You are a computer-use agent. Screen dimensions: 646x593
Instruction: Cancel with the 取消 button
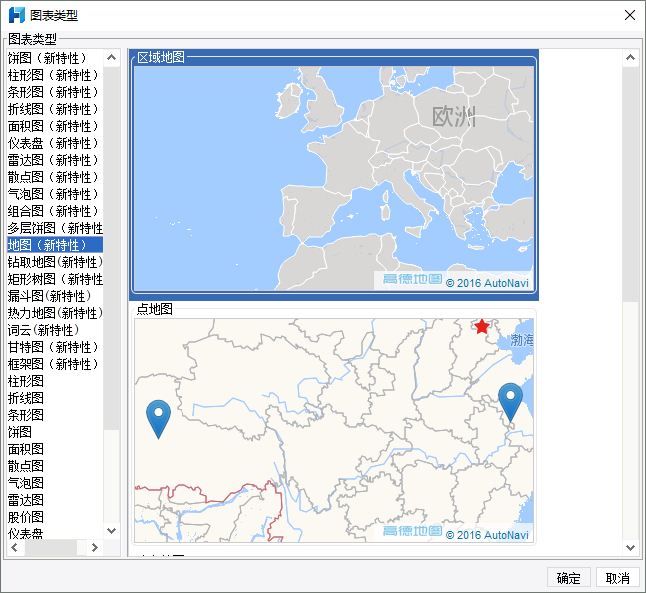click(618, 578)
